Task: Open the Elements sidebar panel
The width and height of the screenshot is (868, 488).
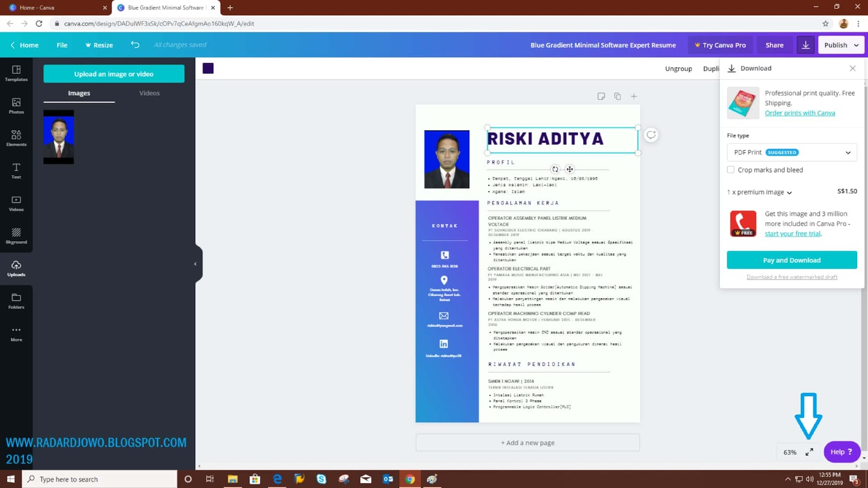Action: pyautogui.click(x=16, y=138)
